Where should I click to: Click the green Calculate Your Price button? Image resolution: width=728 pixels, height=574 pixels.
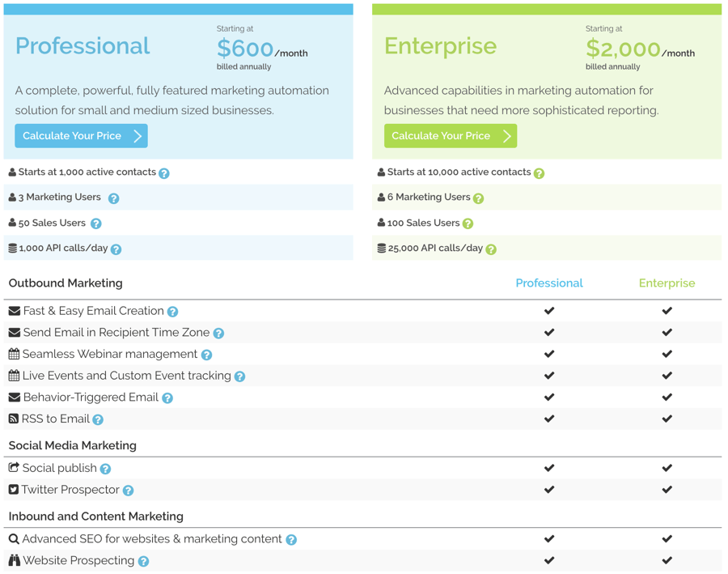(451, 136)
